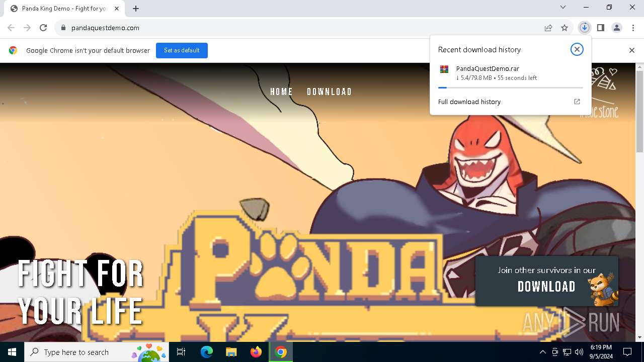The image size is (644, 362).
Task: Open full download history external icon
Action: coord(577,102)
